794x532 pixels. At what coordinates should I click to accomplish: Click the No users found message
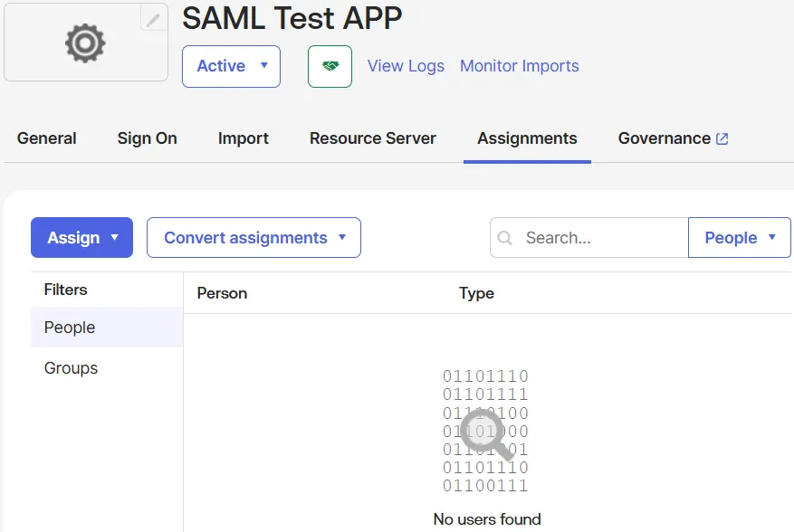(x=487, y=519)
